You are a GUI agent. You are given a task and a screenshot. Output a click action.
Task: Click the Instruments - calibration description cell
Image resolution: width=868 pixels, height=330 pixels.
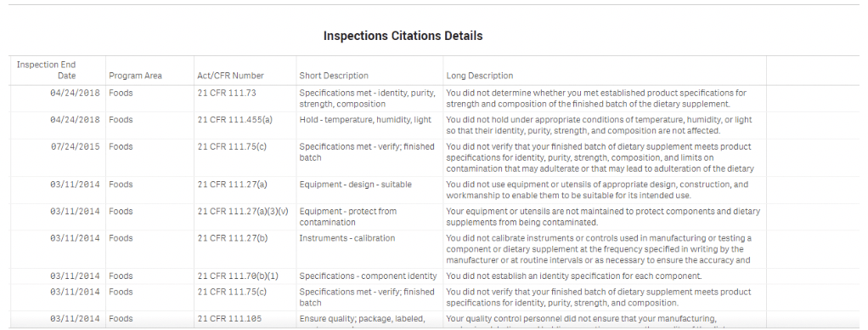tap(347, 238)
